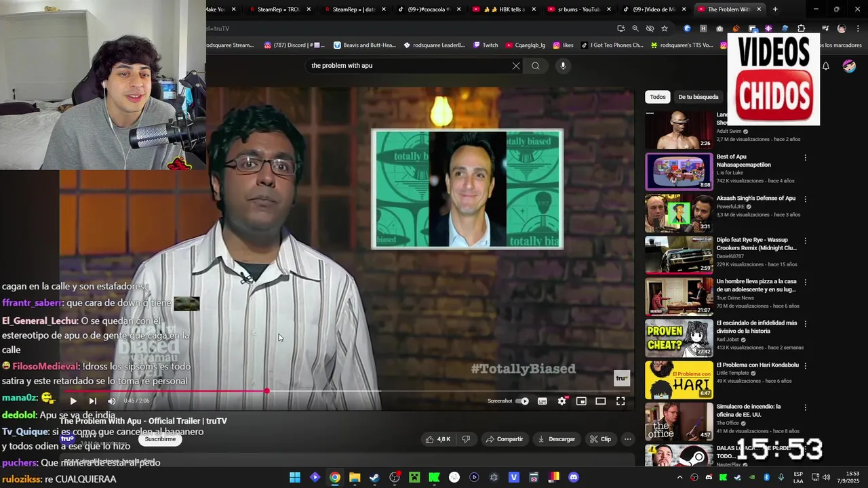The height and width of the screenshot is (488, 868).
Task: Clear the YouTube search field text
Action: pos(516,66)
